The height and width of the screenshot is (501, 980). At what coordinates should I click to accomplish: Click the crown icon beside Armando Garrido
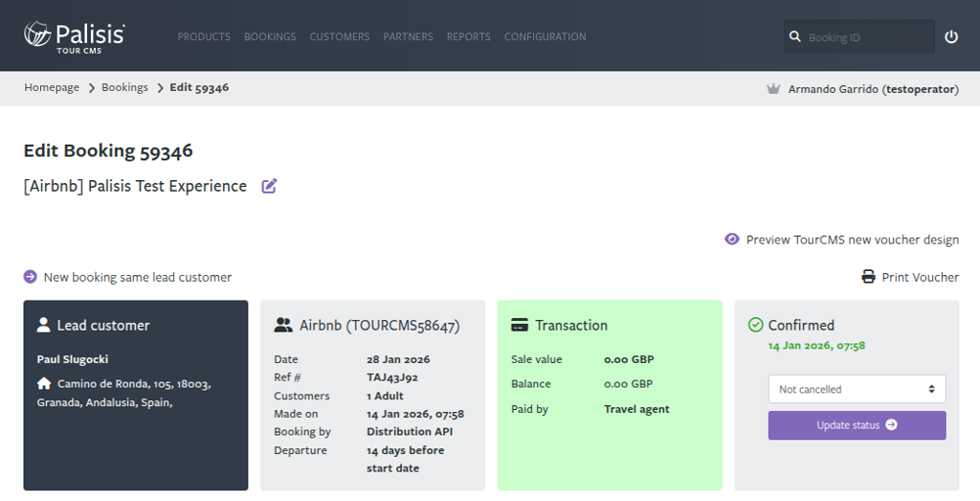click(773, 89)
